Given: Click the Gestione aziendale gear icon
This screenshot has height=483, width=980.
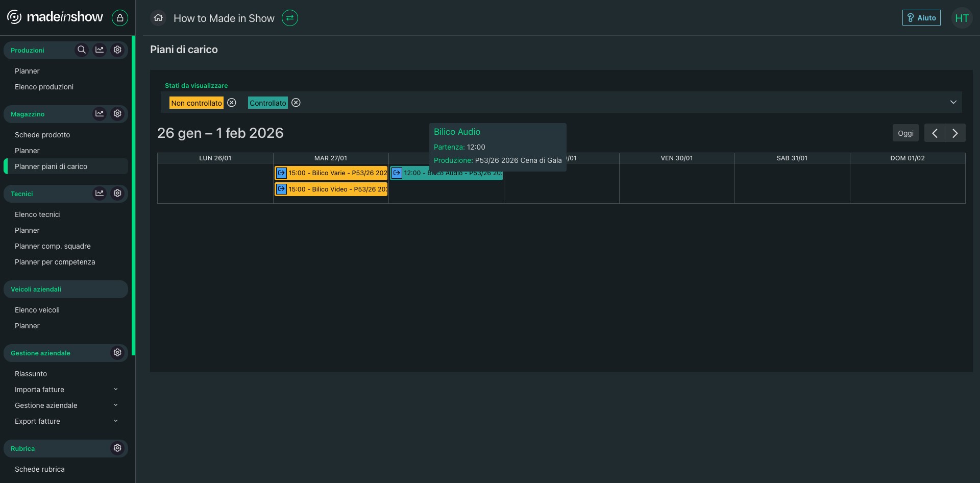Looking at the screenshot, I should [x=117, y=353].
